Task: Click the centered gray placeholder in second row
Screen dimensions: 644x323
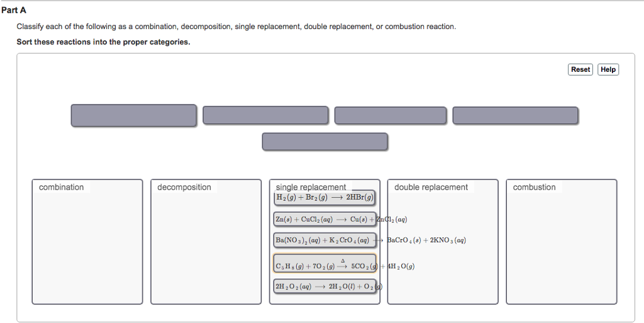Action: (x=325, y=142)
